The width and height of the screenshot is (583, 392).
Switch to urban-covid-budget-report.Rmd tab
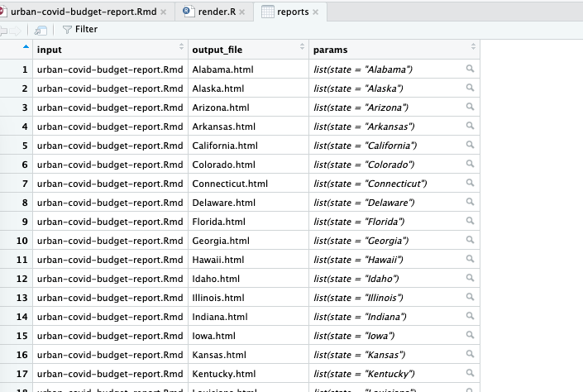84,12
